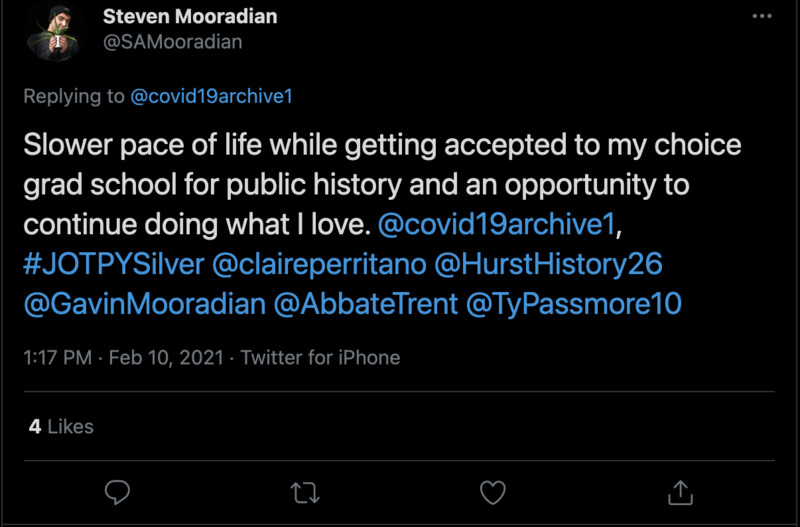Open the share tweet icon
The image size is (800, 527).
click(x=680, y=492)
